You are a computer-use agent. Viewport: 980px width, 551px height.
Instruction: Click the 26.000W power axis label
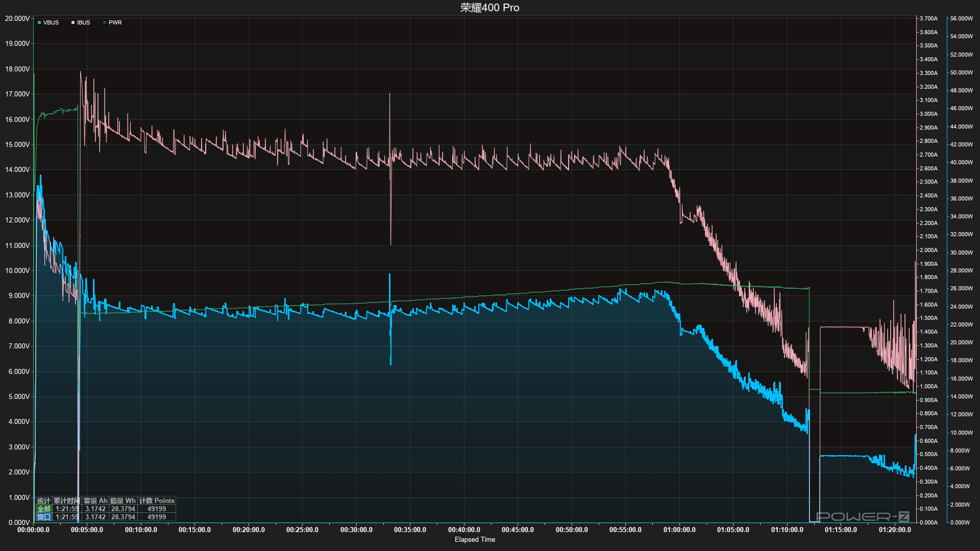pos(962,288)
